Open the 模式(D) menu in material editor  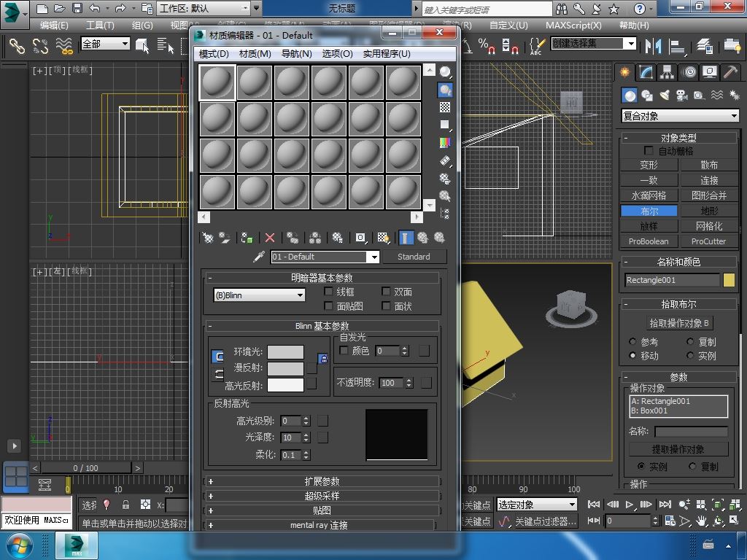[214, 54]
